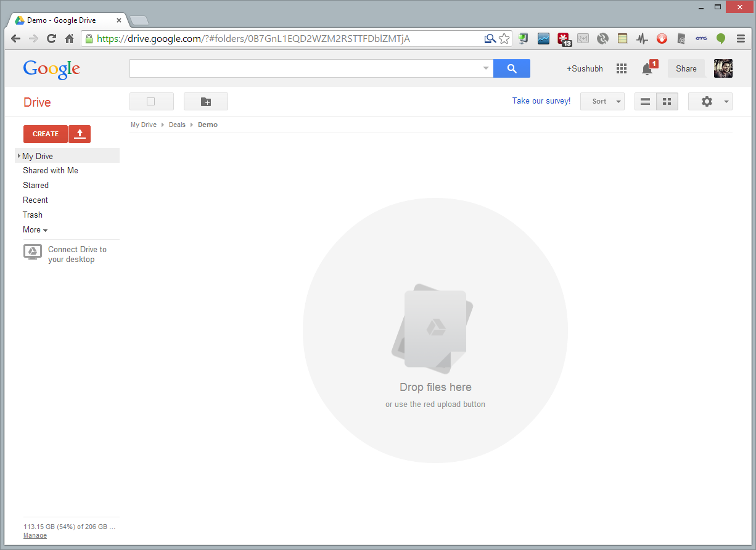
Task: Tick the select-all checkbox
Action: (151, 102)
